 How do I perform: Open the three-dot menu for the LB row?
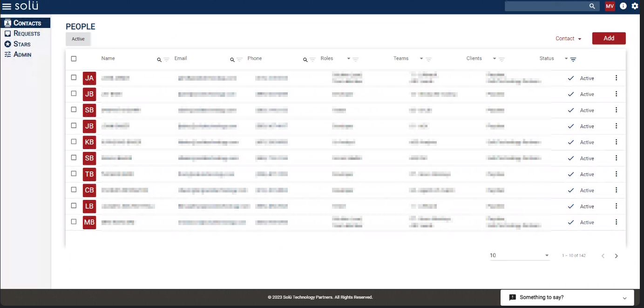point(616,206)
